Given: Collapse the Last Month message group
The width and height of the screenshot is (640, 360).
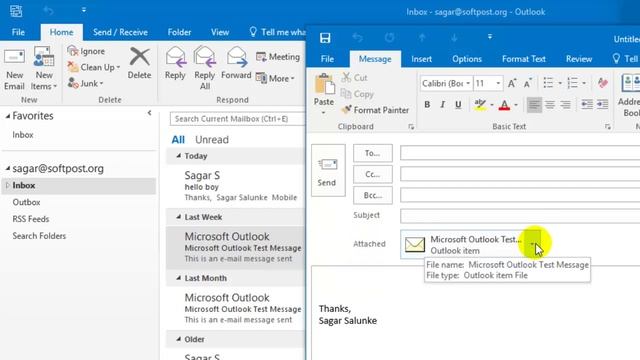Looking at the screenshot, I should tap(178, 278).
